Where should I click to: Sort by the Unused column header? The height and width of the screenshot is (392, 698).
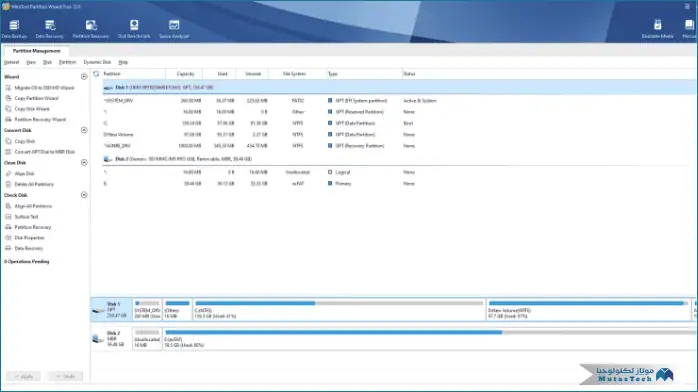click(252, 74)
